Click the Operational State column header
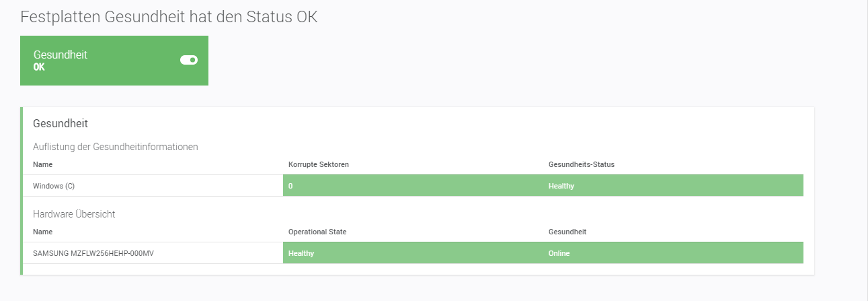The image size is (868, 301). pos(317,232)
